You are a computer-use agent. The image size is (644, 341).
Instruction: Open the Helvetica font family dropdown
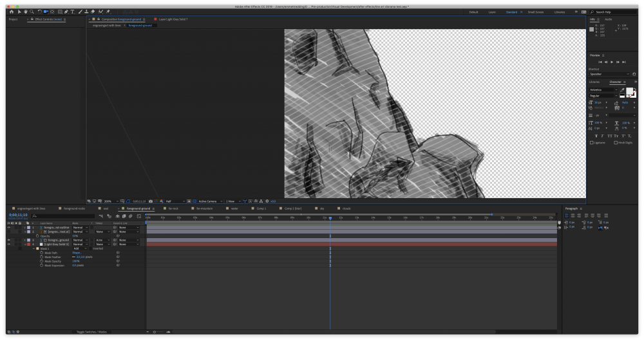[603, 90]
